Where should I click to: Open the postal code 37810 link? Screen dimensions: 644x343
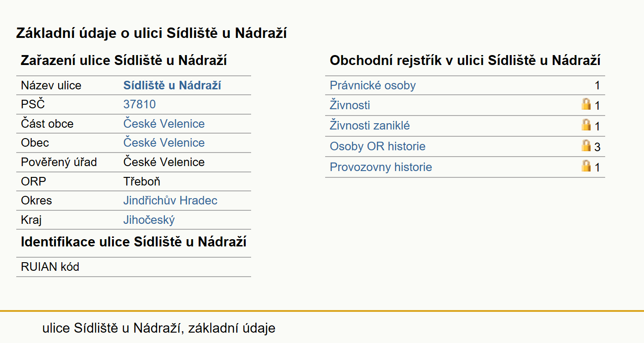pos(140,105)
